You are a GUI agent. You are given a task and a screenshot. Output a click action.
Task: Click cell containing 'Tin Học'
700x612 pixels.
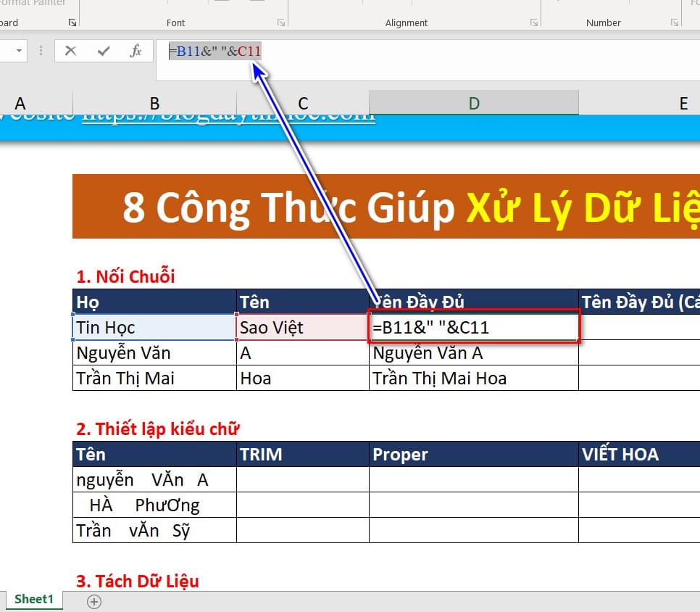154,328
